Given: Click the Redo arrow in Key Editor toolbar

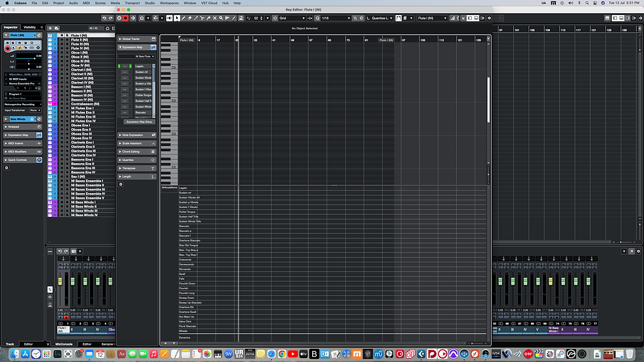Looking at the screenshot, I should 110,18.
